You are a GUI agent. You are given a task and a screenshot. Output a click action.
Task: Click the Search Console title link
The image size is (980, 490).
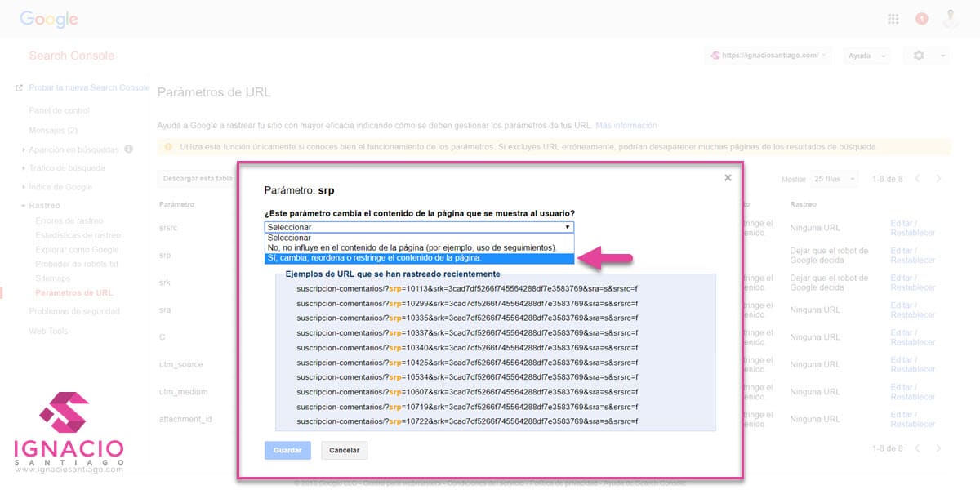[x=72, y=56]
